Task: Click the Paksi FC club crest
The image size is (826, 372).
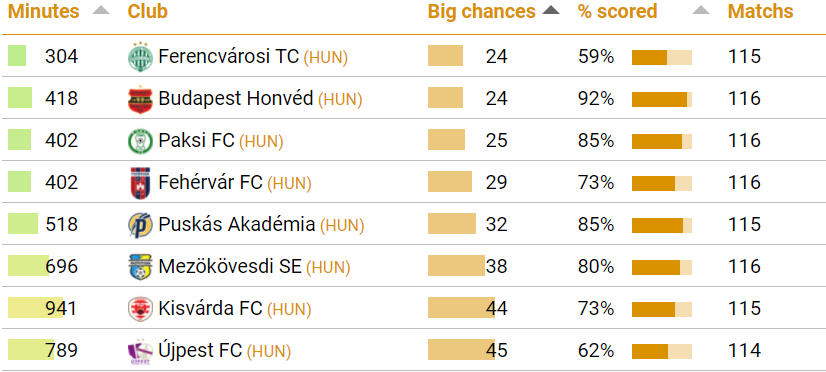Action: pyautogui.click(x=140, y=141)
